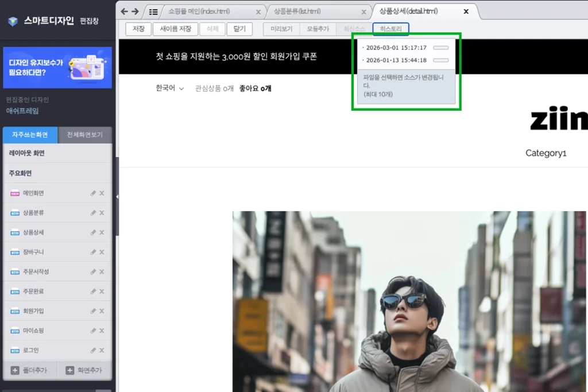Click the pencil edit icon for 장바구니

(93, 252)
